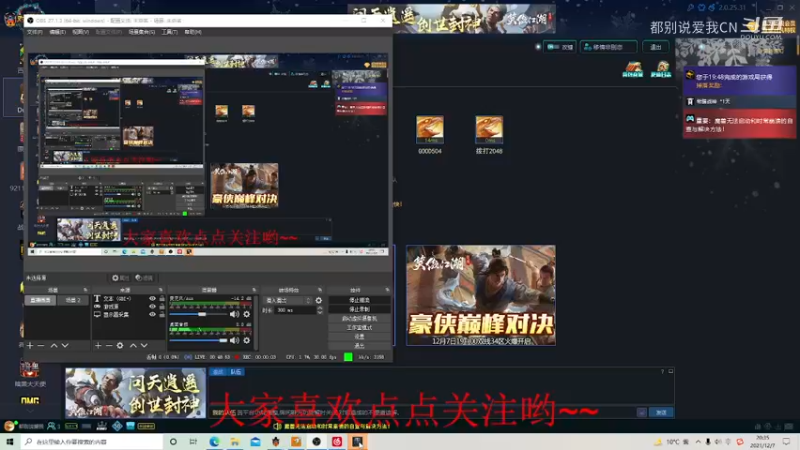Open Microsoft Edge from the taskbar
Screen dimensions: 800x450
pos(214,441)
